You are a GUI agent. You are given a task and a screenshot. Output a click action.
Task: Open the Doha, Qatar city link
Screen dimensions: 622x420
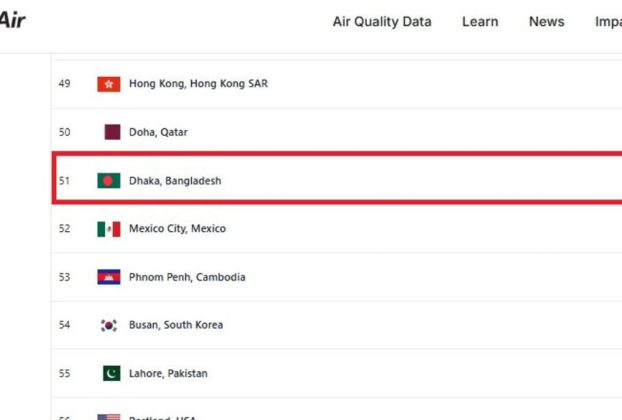click(158, 132)
